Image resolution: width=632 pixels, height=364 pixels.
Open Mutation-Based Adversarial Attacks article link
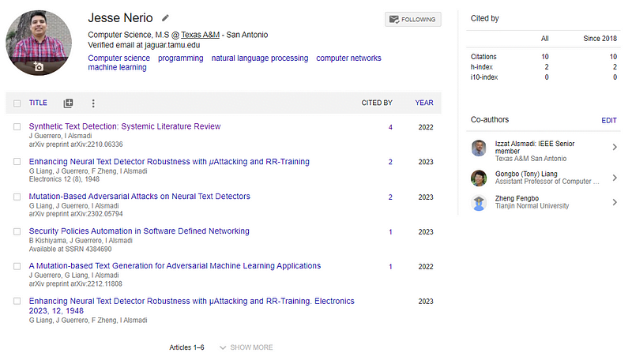(x=139, y=197)
